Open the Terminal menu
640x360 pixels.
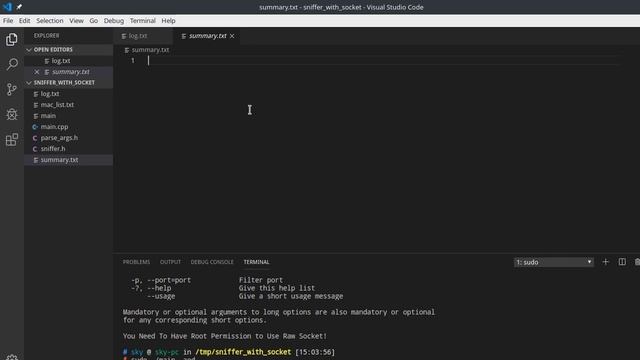click(142, 20)
